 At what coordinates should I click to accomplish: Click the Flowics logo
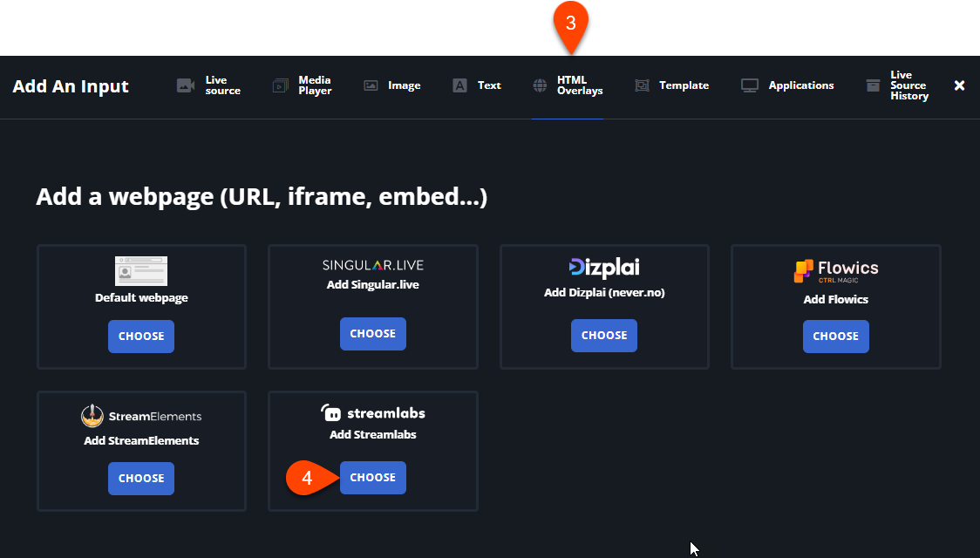[x=835, y=270]
